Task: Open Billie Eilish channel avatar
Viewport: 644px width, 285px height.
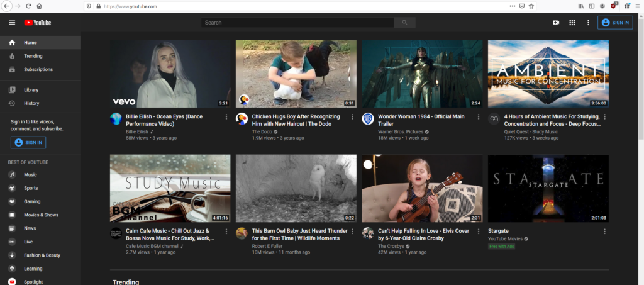Action: (x=116, y=119)
